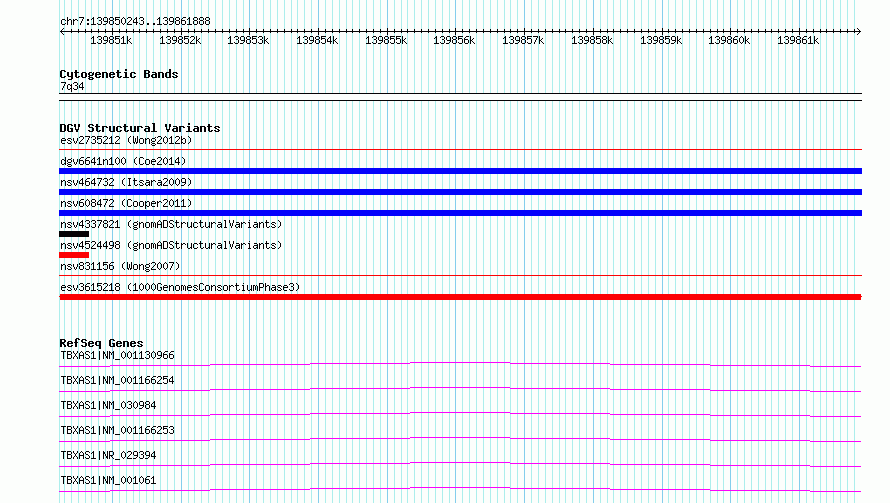Click the thin red nsv831156 variant line

coord(460,276)
